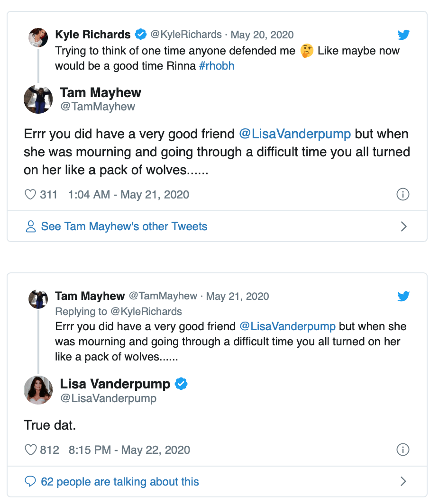Viewport: 439px width, 504px height.
Task: Open the #rhobh hashtag link
Action: point(217,66)
